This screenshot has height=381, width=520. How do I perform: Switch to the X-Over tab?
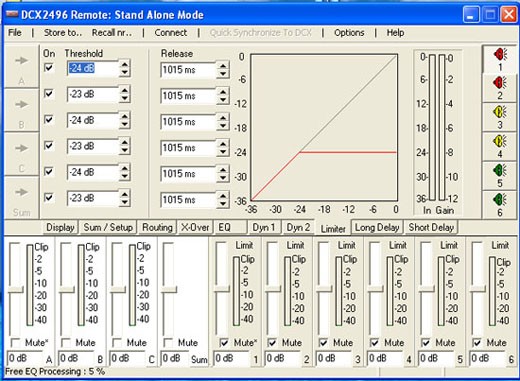click(195, 227)
